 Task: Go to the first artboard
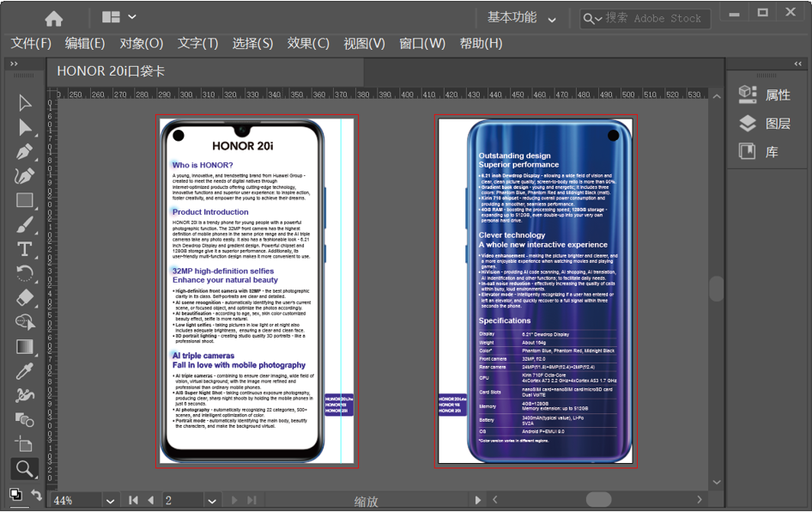133,500
